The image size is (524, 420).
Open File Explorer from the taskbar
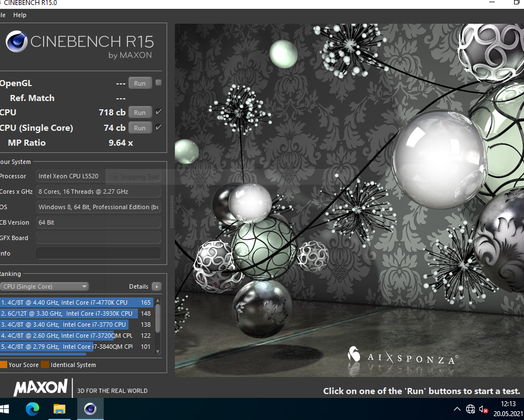pos(59,408)
